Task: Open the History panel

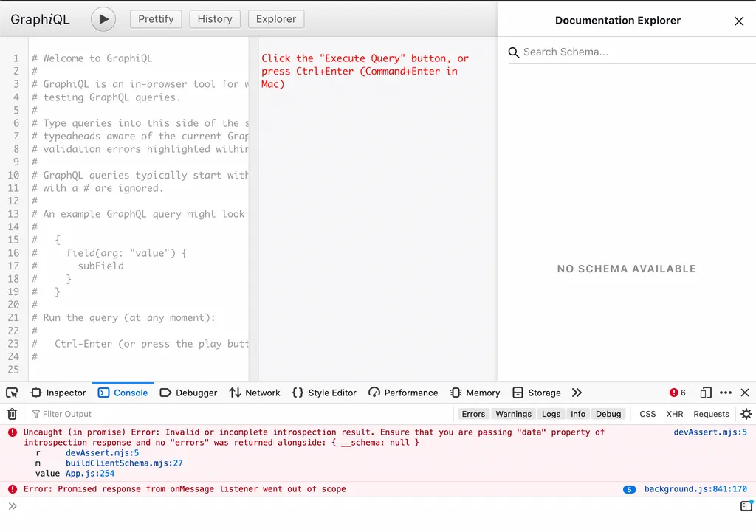Action: 215,19
